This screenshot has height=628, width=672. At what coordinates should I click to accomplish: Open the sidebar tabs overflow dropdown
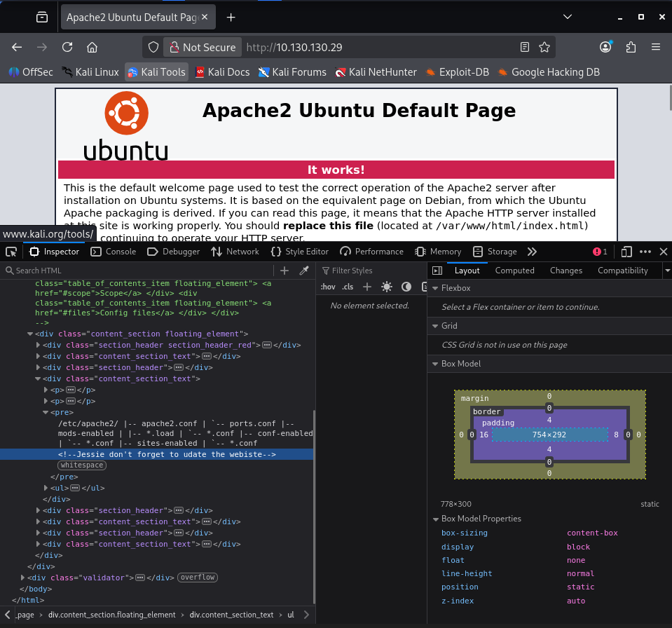coord(667,271)
